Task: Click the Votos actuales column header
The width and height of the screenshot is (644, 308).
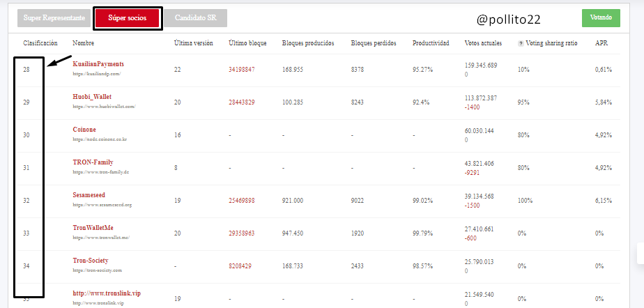Action: [x=483, y=43]
